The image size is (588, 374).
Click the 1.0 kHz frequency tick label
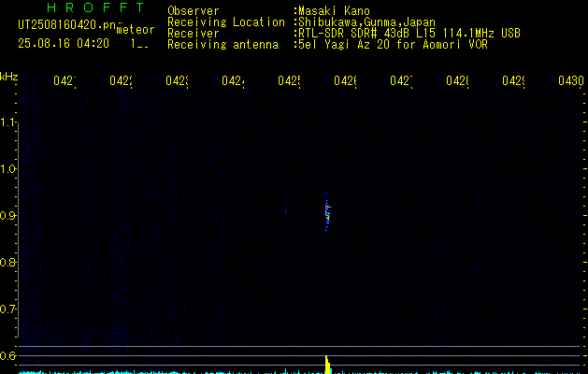point(8,169)
